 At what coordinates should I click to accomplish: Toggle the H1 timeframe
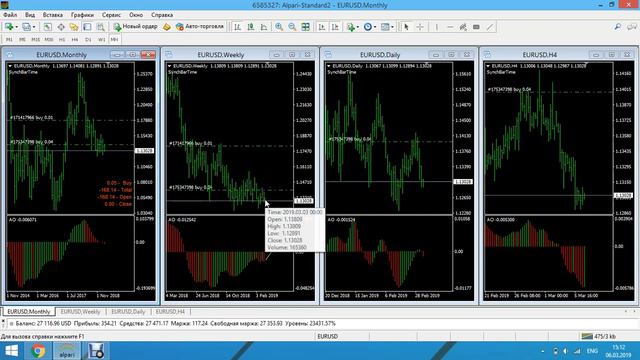(x=62, y=40)
